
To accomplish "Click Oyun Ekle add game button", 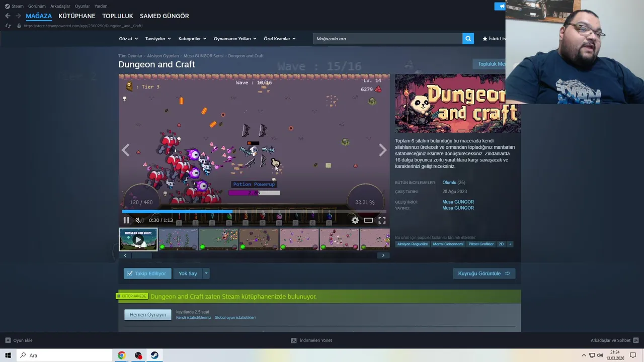I will pos(19,340).
